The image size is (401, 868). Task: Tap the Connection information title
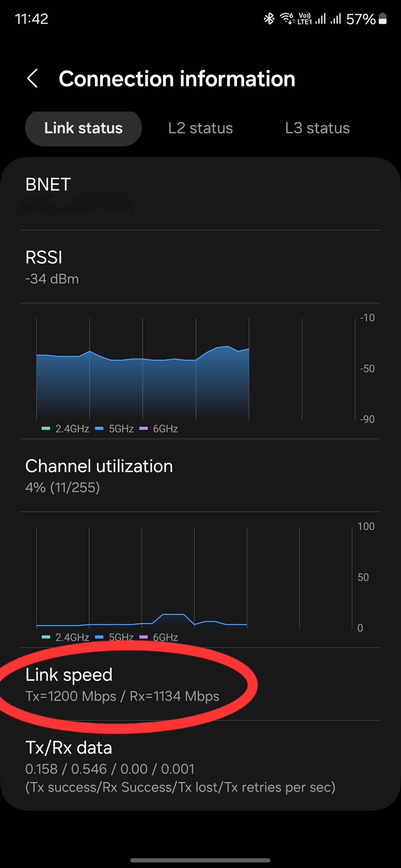[x=177, y=79]
